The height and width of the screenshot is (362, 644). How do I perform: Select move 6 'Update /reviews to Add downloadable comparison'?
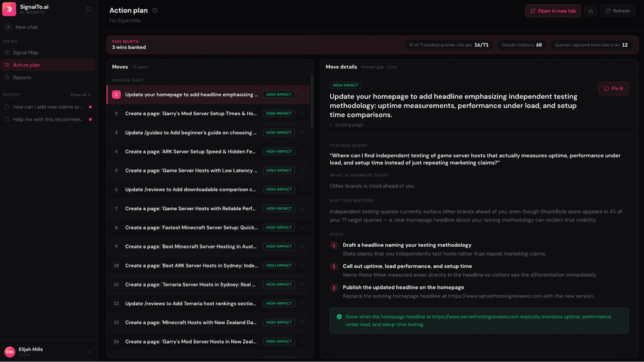[209, 189]
